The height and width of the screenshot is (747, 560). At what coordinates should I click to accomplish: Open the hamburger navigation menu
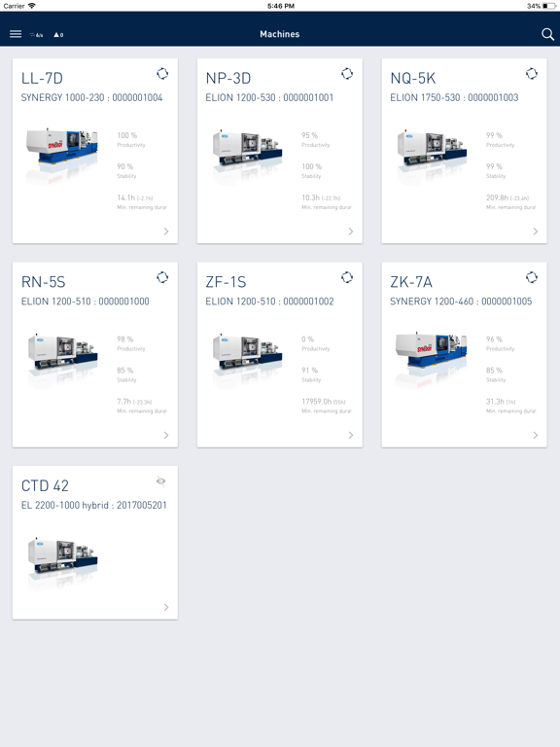[x=16, y=34]
